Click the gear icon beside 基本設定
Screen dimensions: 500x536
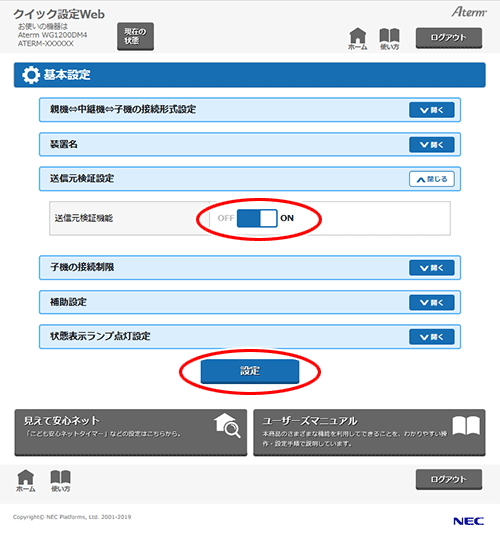coord(31,75)
